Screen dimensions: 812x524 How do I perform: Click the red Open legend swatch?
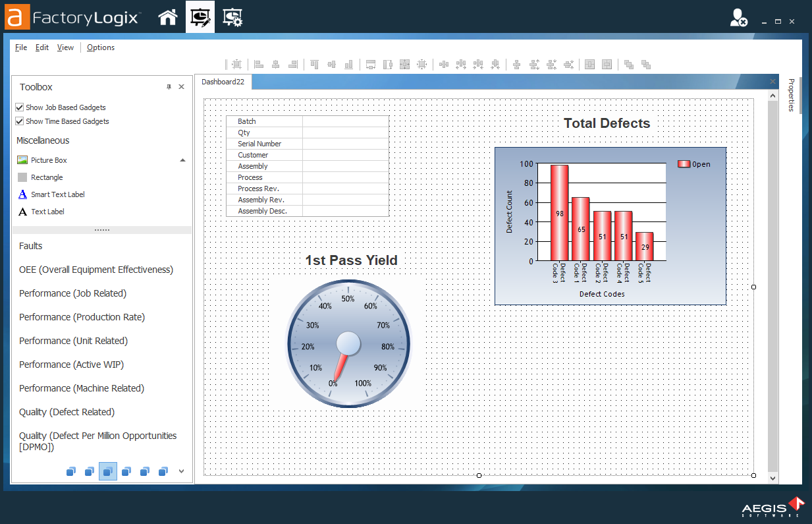pos(683,163)
